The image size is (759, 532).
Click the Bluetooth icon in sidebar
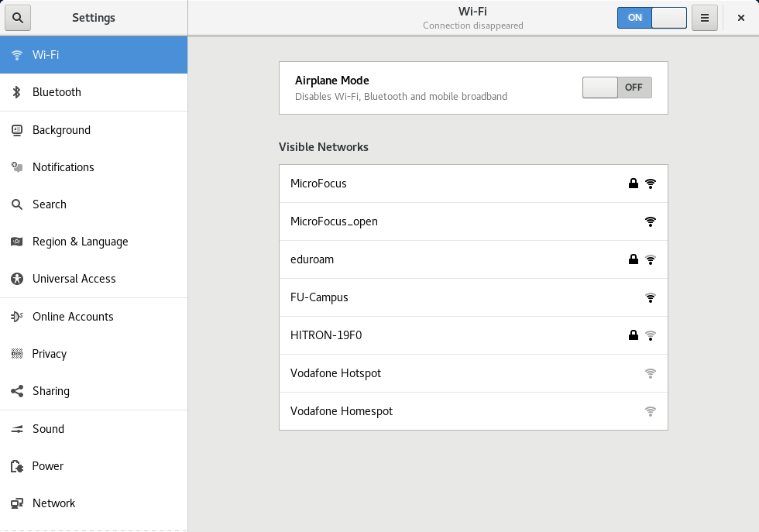pyautogui.click(x=16, y=92)
